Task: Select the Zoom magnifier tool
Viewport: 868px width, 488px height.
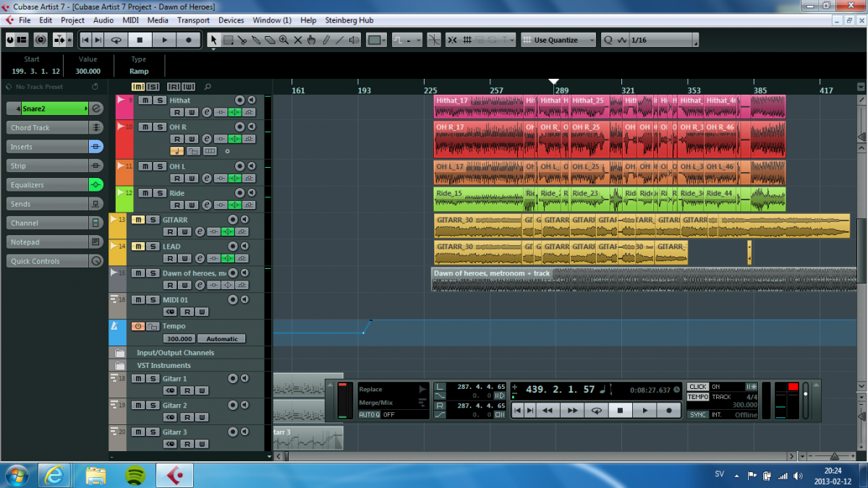Action: click(284, 40)
